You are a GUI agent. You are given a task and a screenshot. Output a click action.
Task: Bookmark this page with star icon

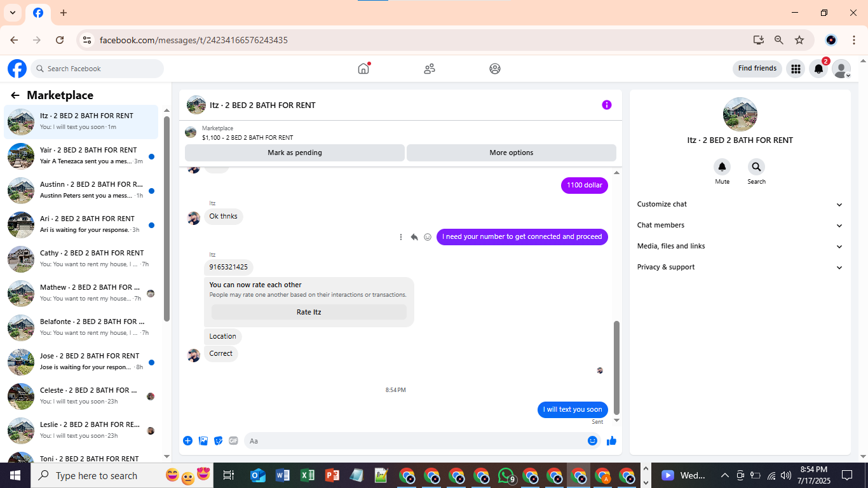click(x=799, y=40)
